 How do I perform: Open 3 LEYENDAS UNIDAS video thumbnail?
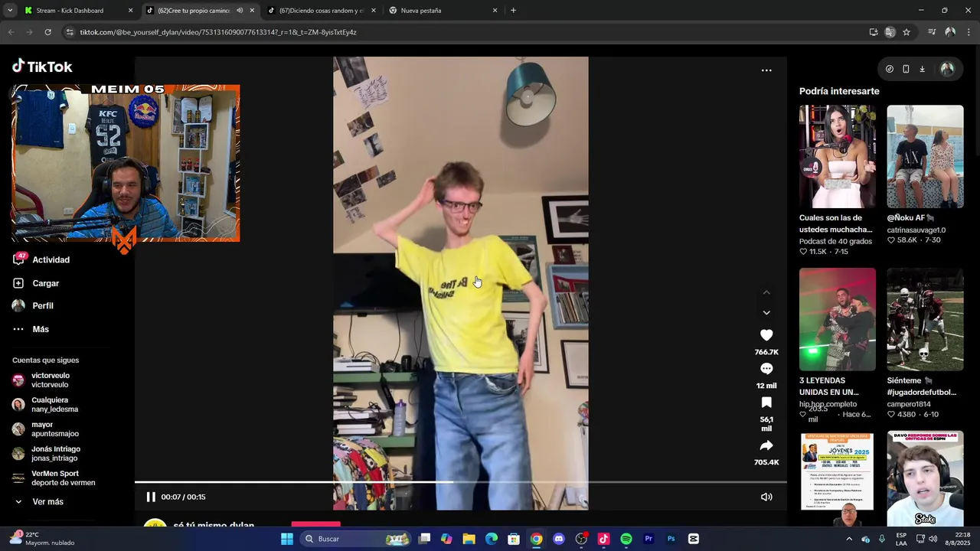(838, 319)
